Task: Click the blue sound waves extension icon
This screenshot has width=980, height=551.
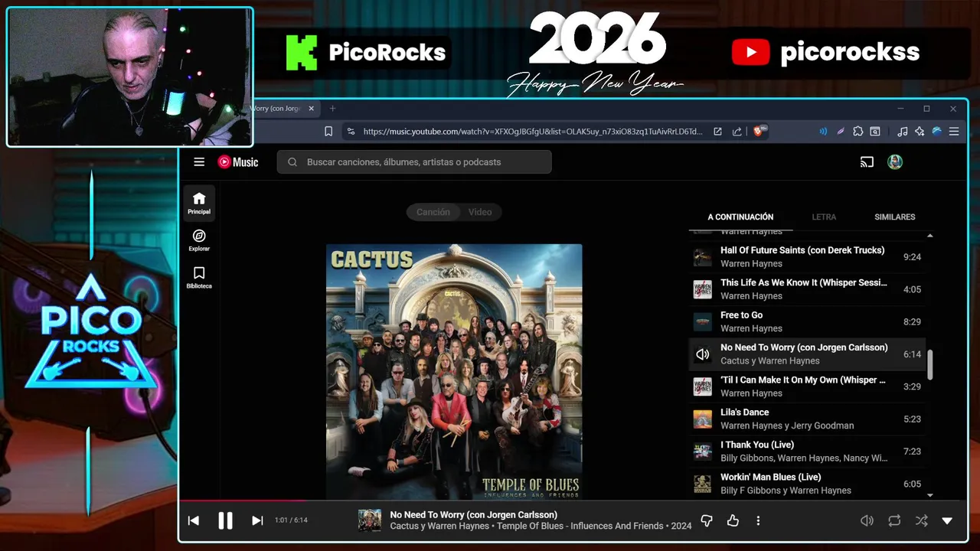Action: tap(823, 132)
